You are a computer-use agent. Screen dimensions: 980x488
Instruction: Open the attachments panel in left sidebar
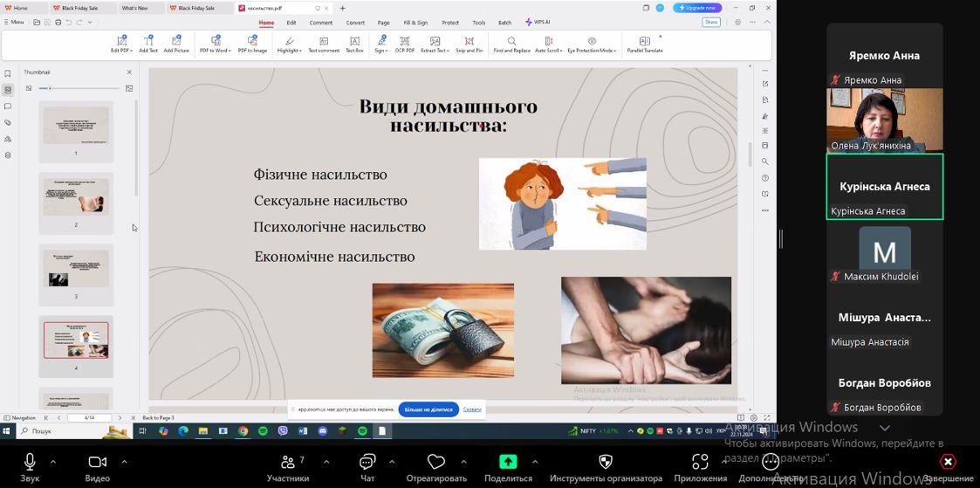[x=8, y=122]
